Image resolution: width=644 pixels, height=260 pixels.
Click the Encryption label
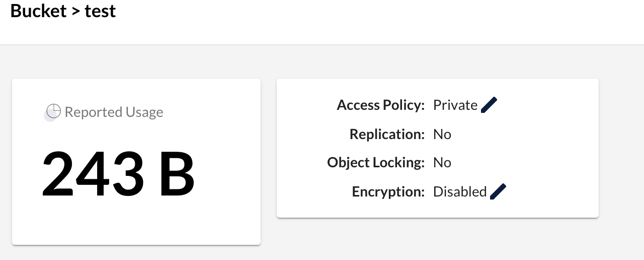click(388, 191)
